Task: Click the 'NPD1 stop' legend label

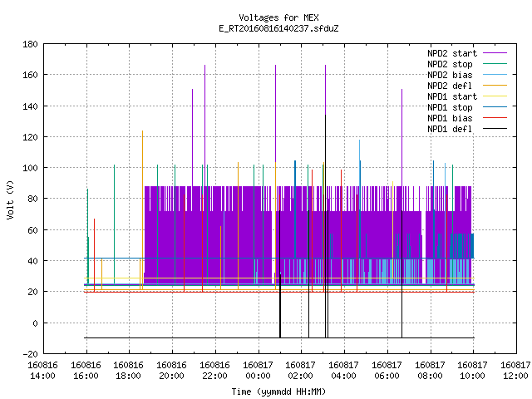Action: coord(450,107)
